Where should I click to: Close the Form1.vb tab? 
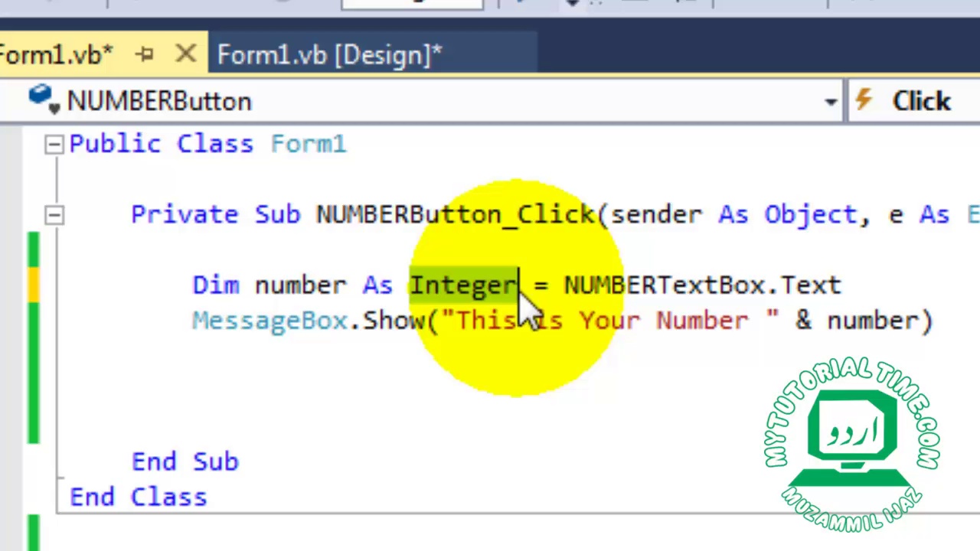tap(185, 54)
